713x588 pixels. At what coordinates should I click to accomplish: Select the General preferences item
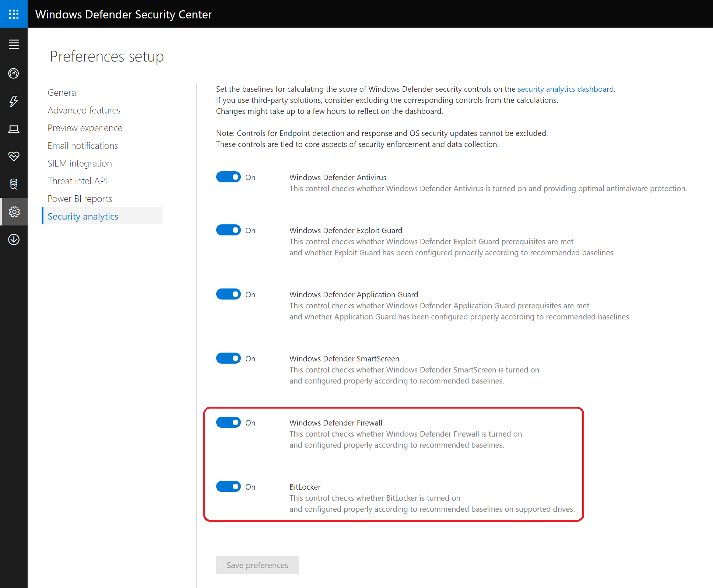(63, 92)
